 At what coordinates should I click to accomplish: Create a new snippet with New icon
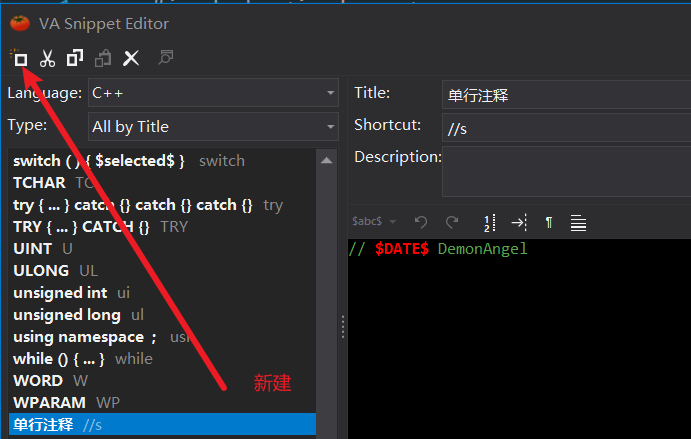(19, 58)
